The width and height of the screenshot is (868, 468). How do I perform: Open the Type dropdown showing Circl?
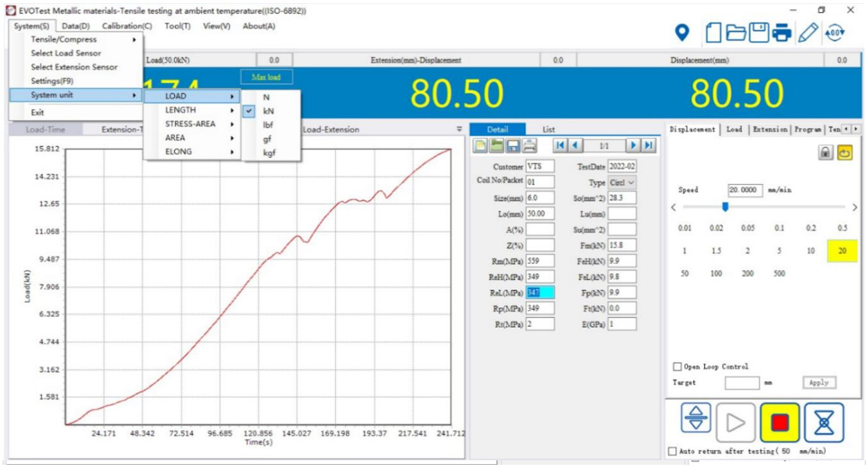click(x=622, y=182)
